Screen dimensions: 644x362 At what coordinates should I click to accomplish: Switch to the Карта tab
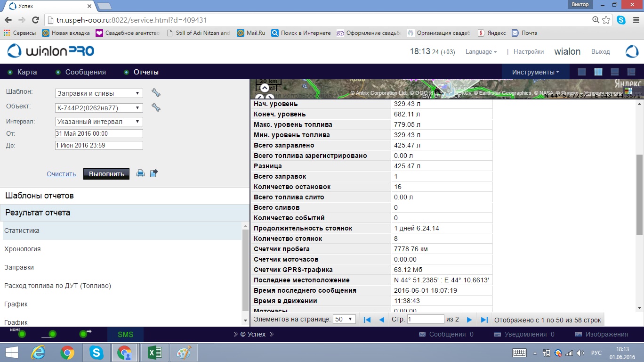pos(27,72)
